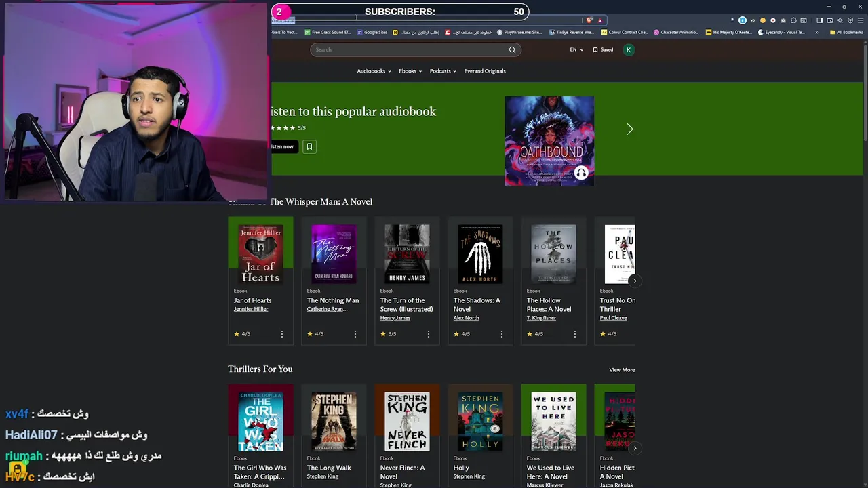Open author link T. Kingfisher

pos(541,318)
